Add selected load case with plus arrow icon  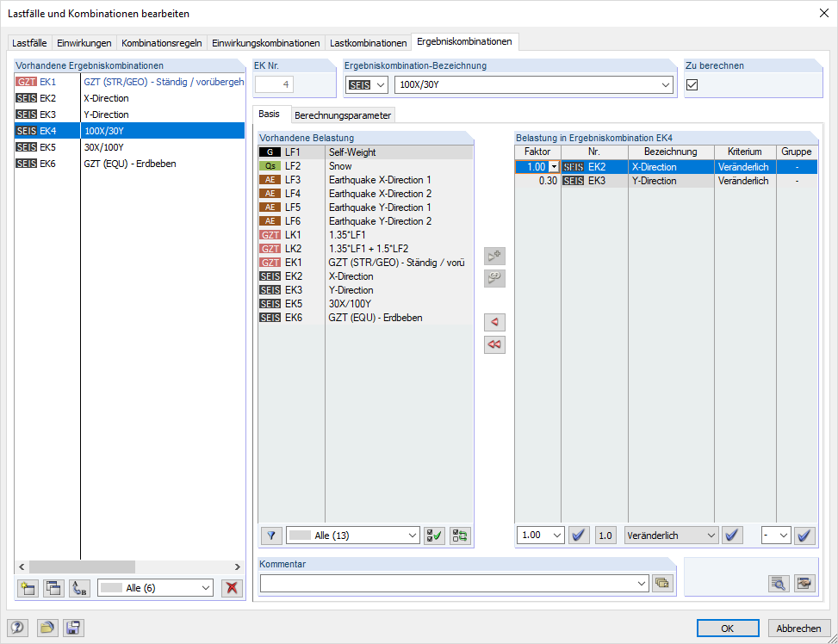click(x=494, y=256)
